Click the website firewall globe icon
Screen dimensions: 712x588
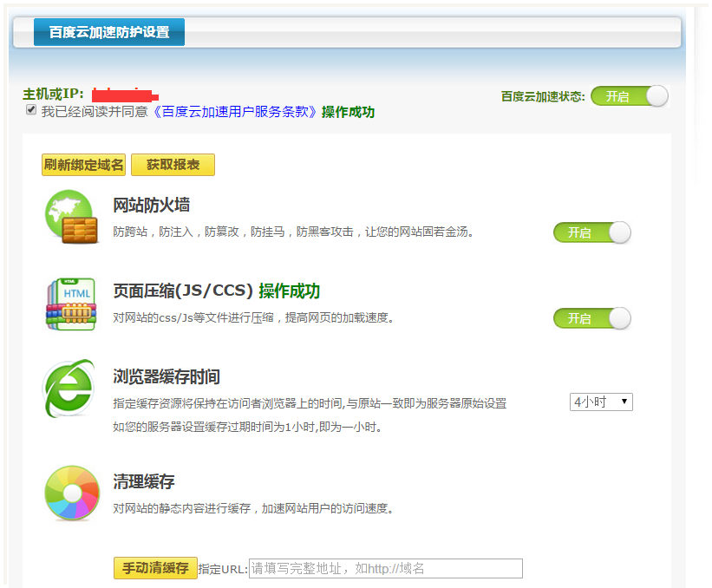[x=71, y=217]
